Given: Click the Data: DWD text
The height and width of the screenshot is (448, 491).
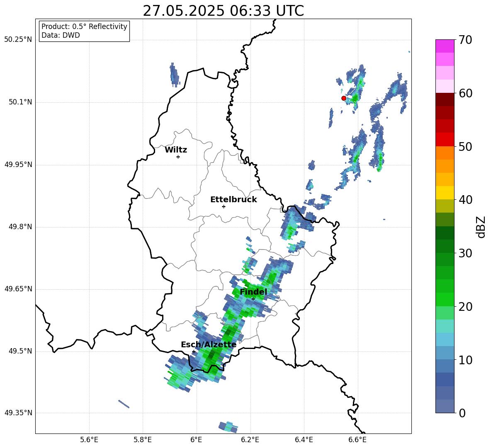Looking at the screenshot, I should tap(61, 35).
